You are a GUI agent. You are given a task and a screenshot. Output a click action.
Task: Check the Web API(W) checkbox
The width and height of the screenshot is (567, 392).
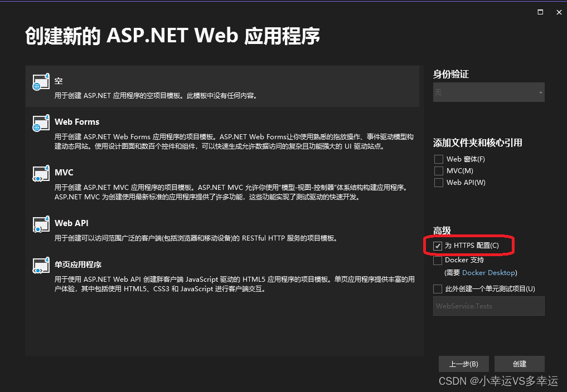click(439, 183)
